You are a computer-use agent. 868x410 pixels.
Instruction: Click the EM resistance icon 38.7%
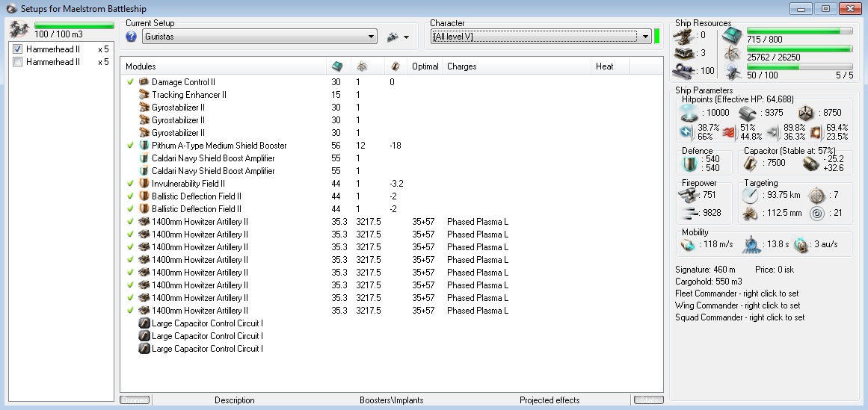[x=686, y=132]
